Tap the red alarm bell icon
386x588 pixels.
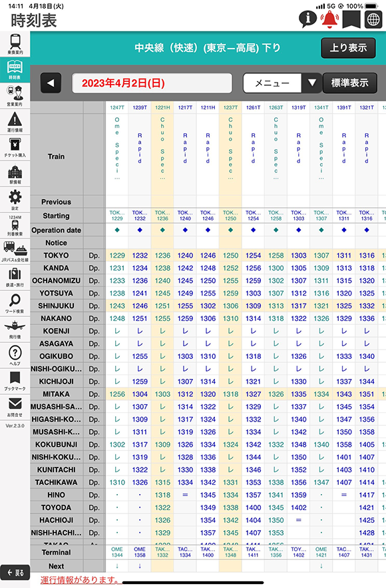click(330, 19)
